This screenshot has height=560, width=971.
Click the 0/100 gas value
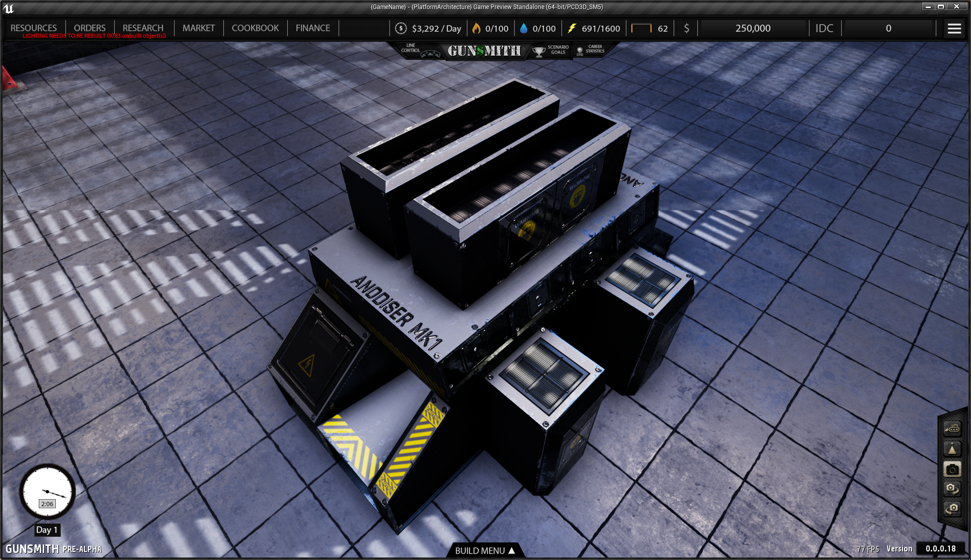click(497, 29)
